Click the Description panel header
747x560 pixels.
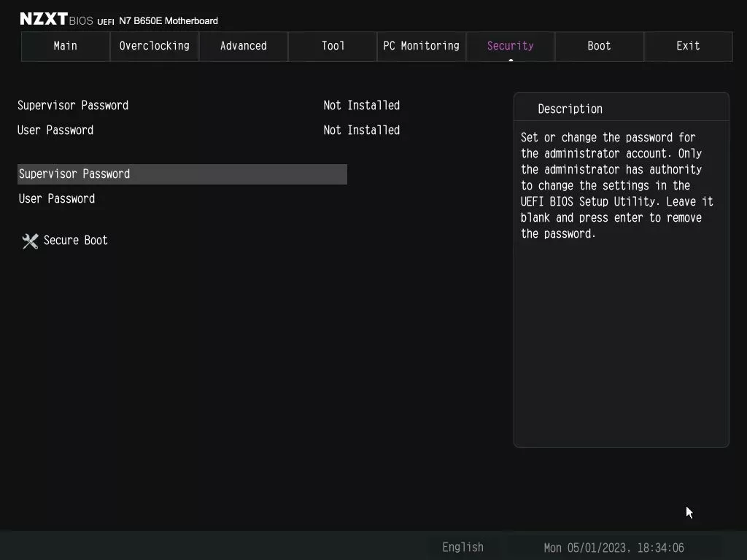[570, 109]
